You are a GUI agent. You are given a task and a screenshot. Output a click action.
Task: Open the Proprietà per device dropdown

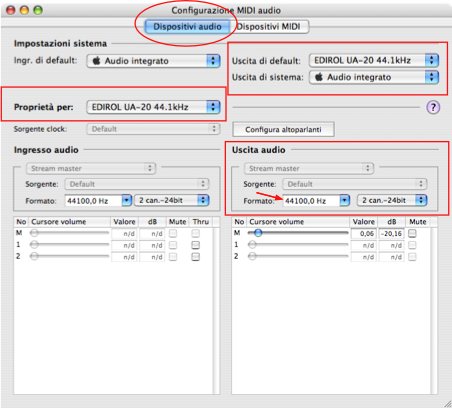(x=153, y=107)
